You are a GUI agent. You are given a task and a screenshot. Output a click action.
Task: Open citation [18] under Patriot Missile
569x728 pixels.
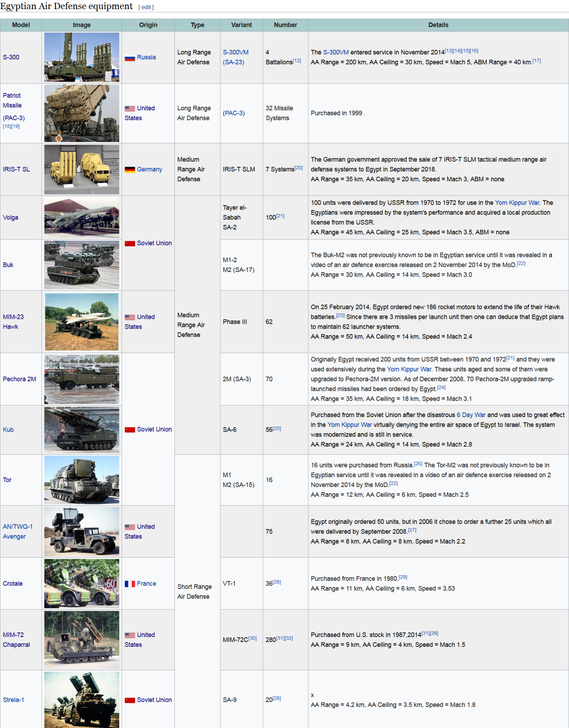click(7, 126)
